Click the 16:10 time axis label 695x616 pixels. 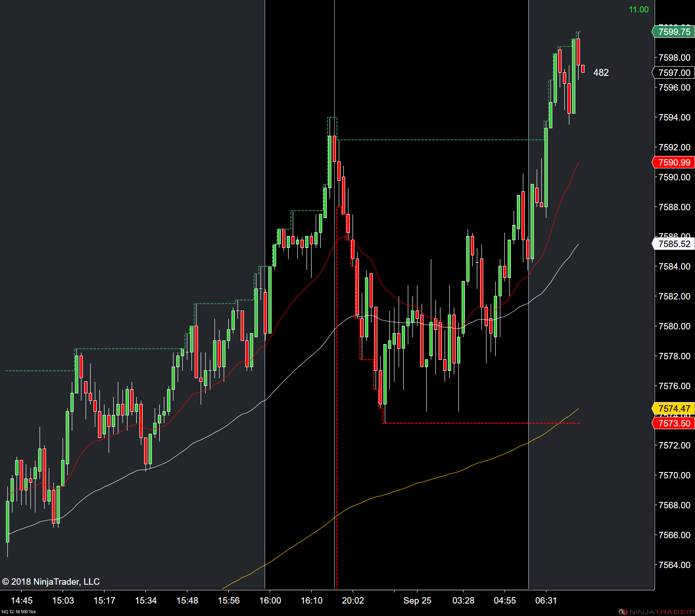312,600
